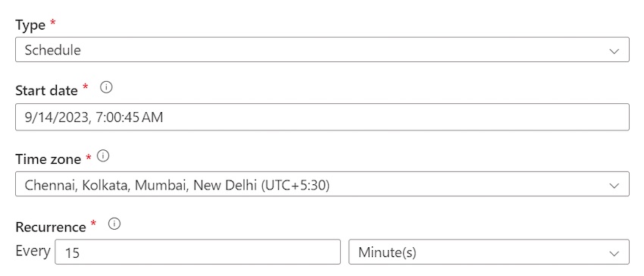Click the Type field label
Viewport: 644px width, 276px height.
[30, 25]
